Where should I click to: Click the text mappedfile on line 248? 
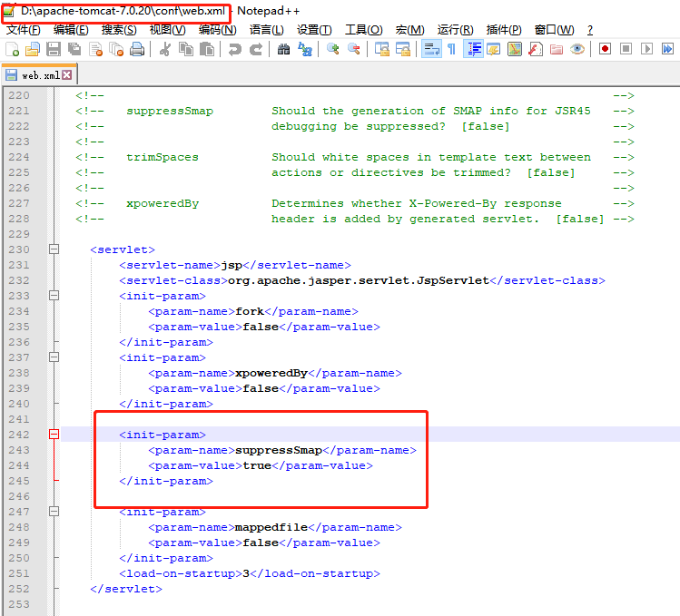271,527
